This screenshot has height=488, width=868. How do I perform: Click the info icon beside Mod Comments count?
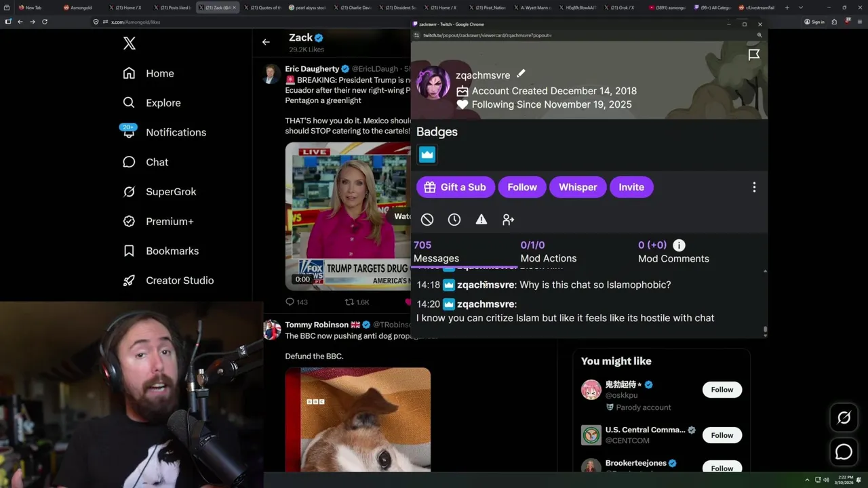click(x=679, y=245)
